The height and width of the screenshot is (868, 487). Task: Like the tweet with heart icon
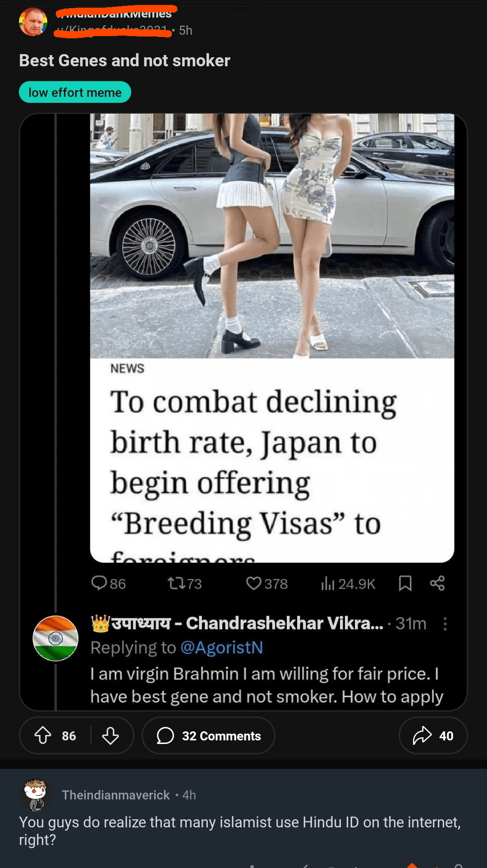(254, 583)
